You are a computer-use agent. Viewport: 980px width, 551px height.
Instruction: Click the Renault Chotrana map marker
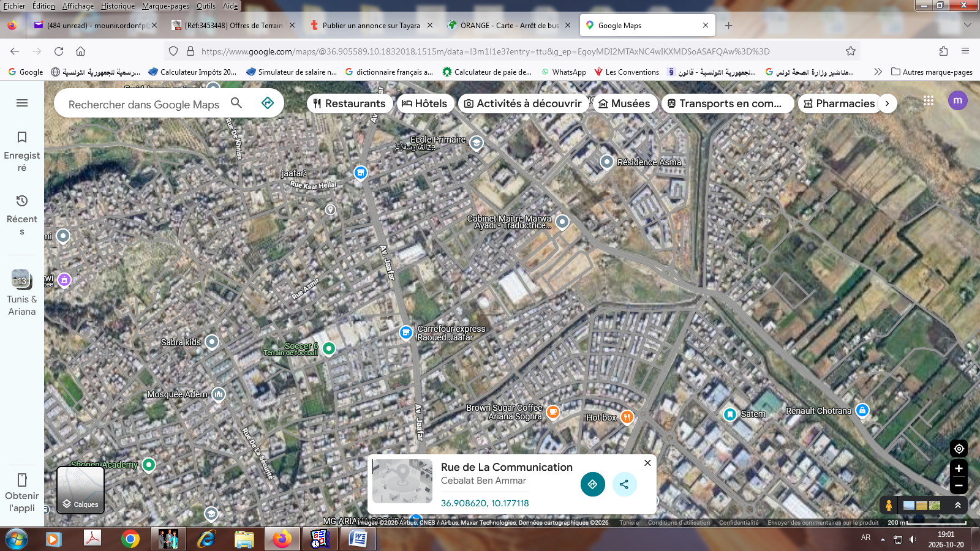pos(862,410)
